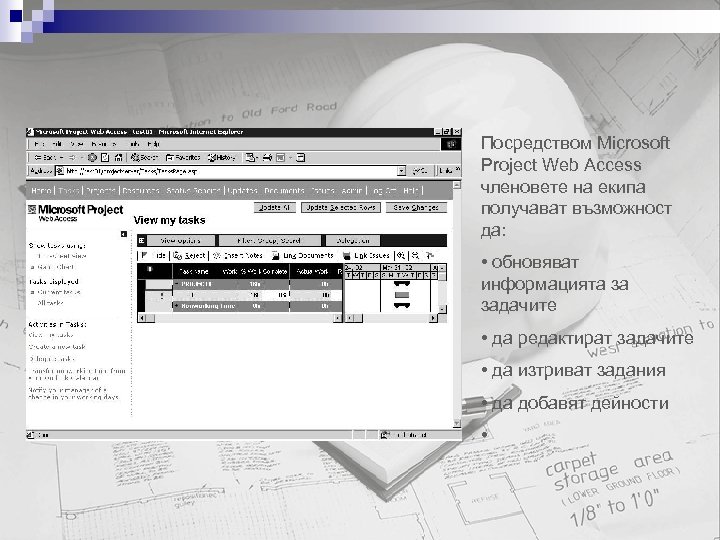Click the Actual Work column header

(312, 271)
